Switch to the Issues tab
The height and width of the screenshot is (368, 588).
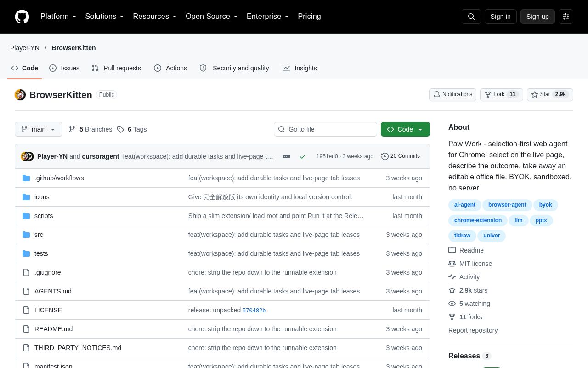[x=64, y=68]
